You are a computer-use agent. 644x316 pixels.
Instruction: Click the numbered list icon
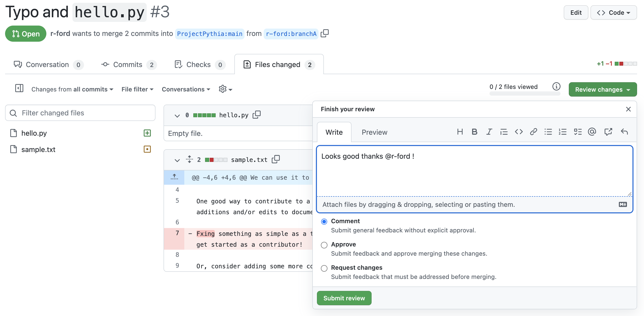[x=562, y=132]
